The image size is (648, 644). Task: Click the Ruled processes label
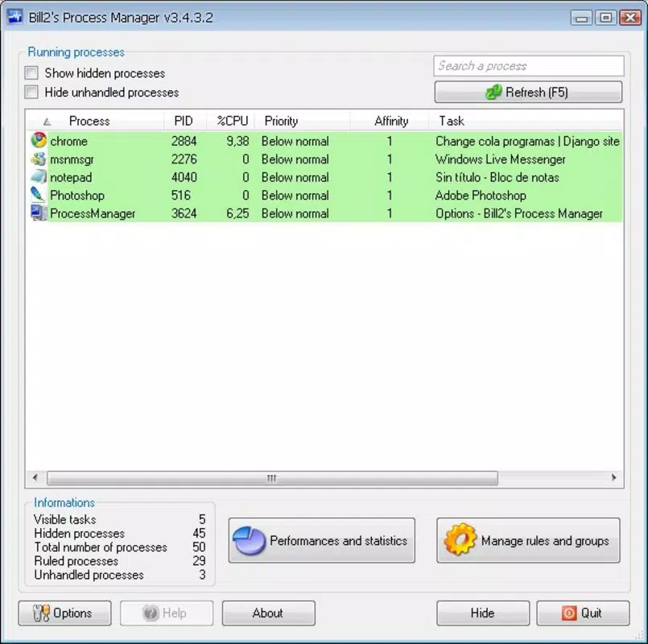(76, 561)
